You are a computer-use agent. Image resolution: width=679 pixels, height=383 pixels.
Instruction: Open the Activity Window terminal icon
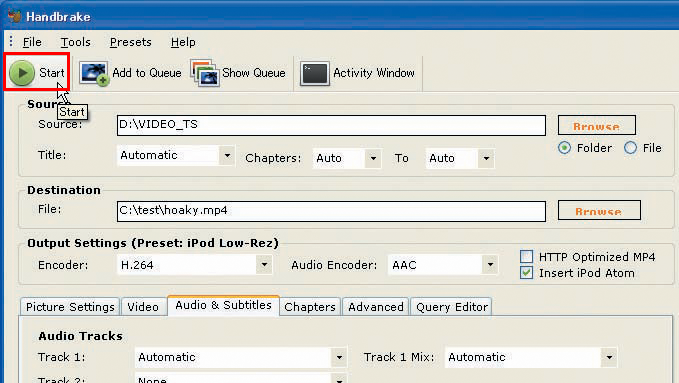point(315,73)
